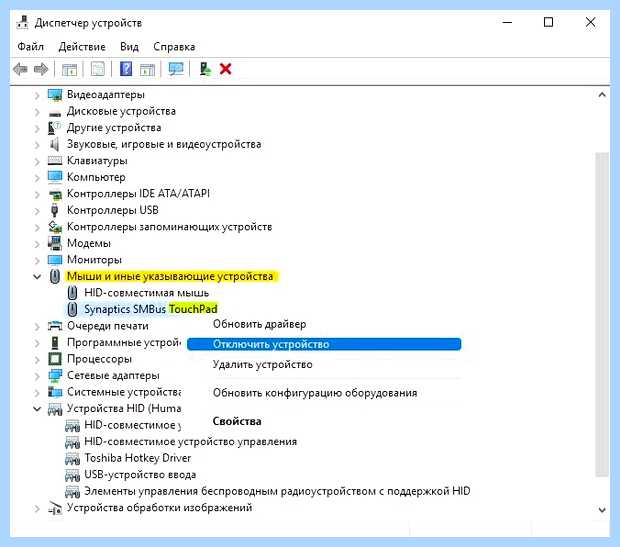Click the speaker icon of the sound devices row
The width and height of the screenshot is (620, 547).
point(55,144)
